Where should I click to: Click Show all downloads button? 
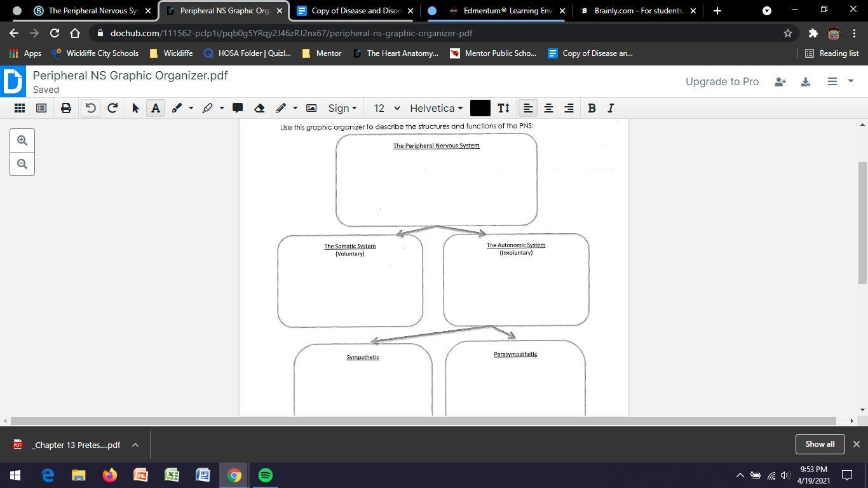click(x=820, y=444)
